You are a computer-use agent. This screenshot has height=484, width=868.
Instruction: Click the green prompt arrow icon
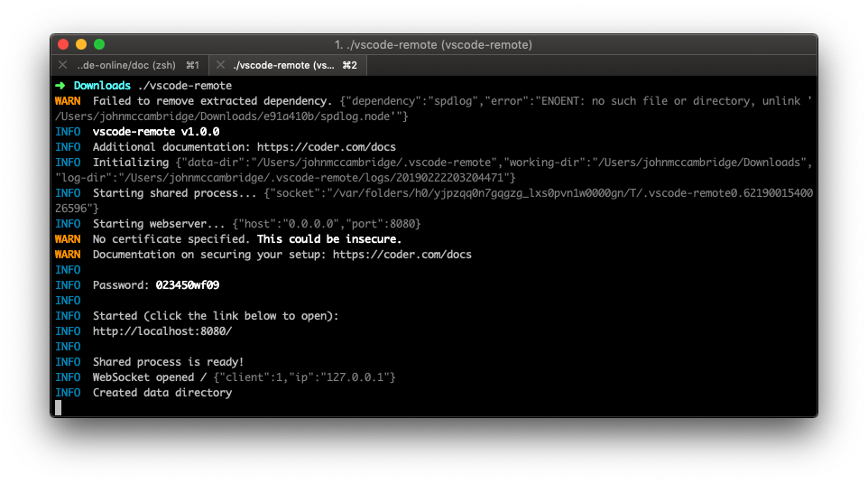point(60,85)
